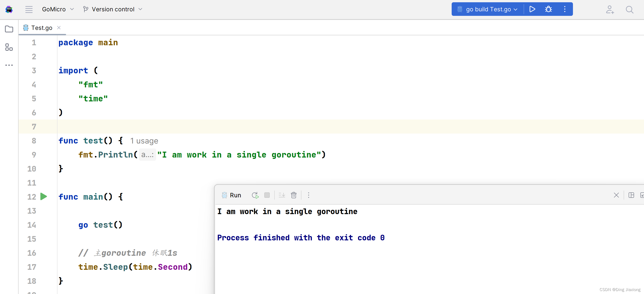Open Search Everywhere magnifier icon
Viewport: 644px width, 294px height.
(629, 10)
